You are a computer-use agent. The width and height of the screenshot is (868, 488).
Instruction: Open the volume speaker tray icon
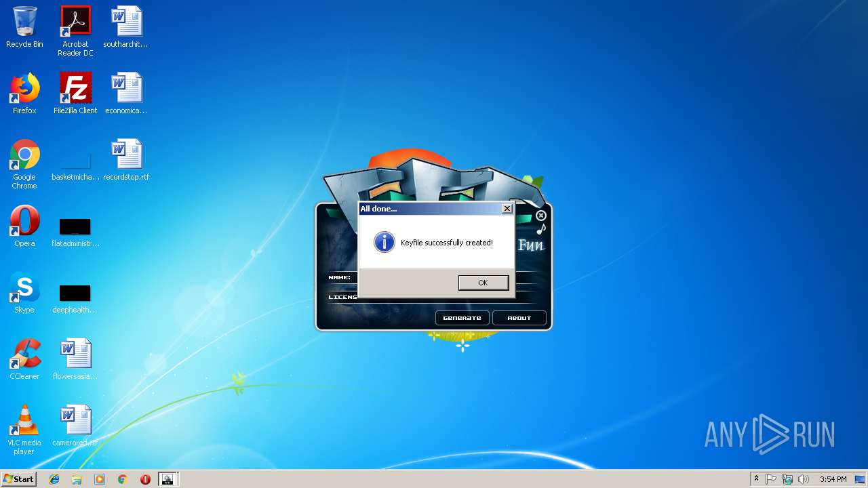tap(804, 479)
